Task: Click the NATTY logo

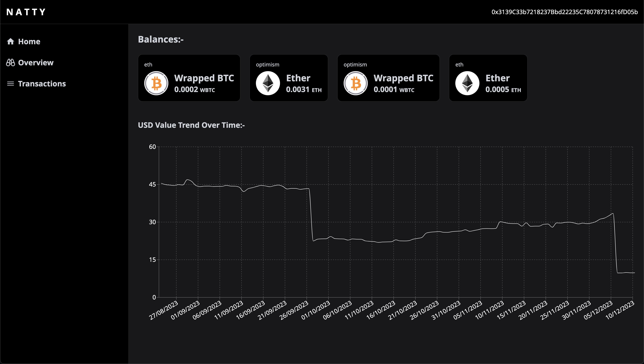Action: (x=26, y=12)
